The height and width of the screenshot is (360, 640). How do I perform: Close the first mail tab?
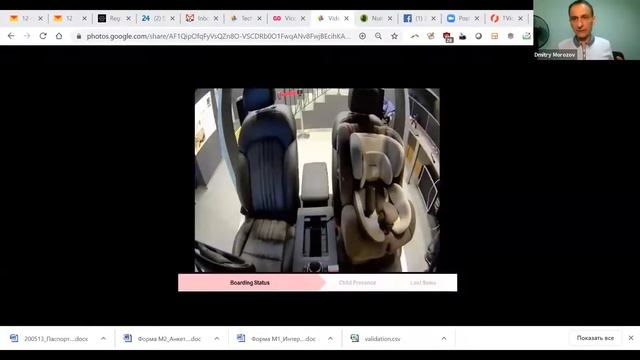coord(40,18)
